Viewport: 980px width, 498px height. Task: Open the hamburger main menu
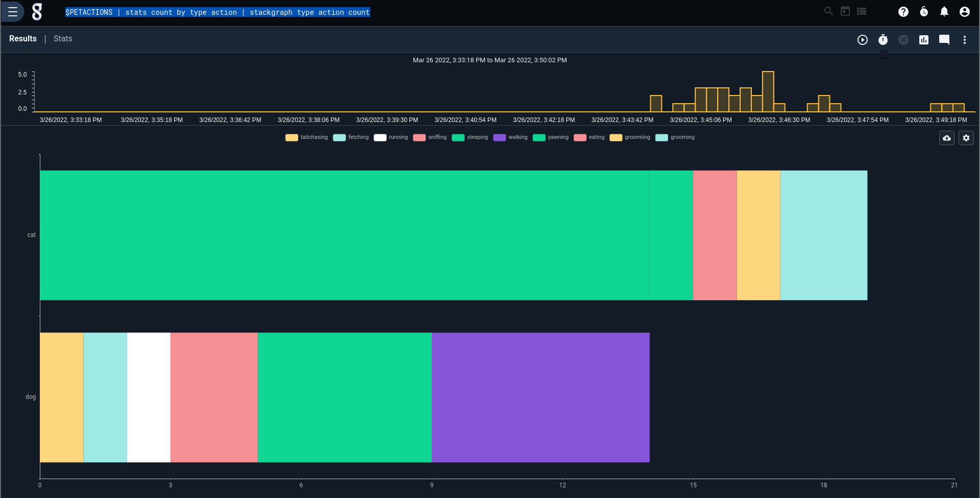13,12
